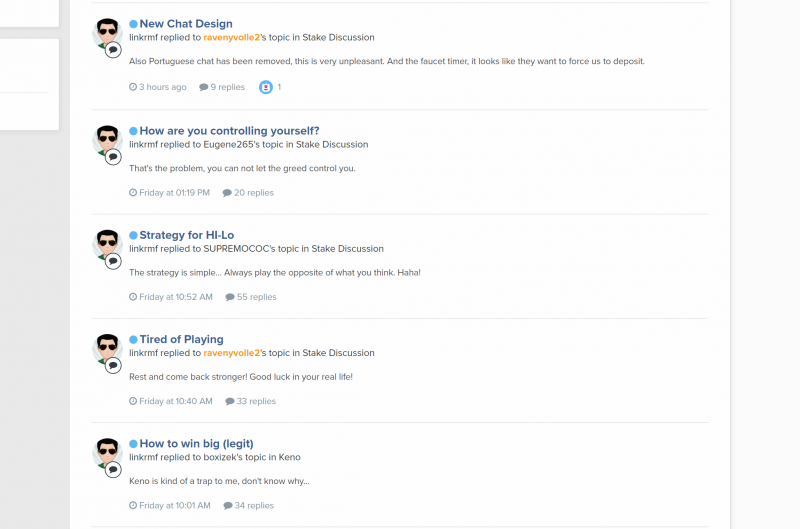This screenshot has width=800, height=529.
Task: Open the How are you controlling yourself? topic
Action: pyautogui.click(x=229, y=131)
